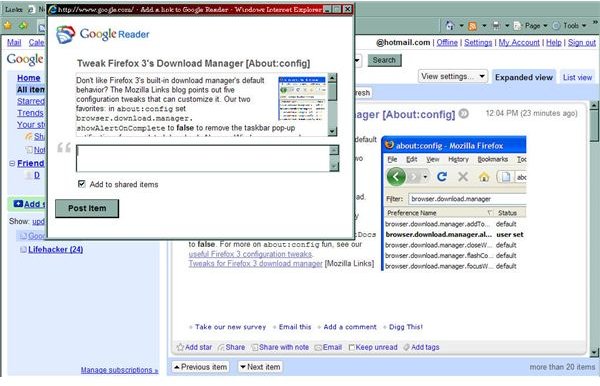Open the Bookmarks menu in the Firefox screenshot
The height and width of the screenshot is (386, 600).
point(492,160)
